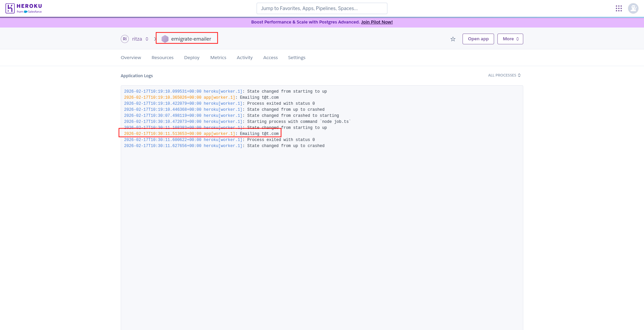Expand the ritza team switcher

pos(141,39)
